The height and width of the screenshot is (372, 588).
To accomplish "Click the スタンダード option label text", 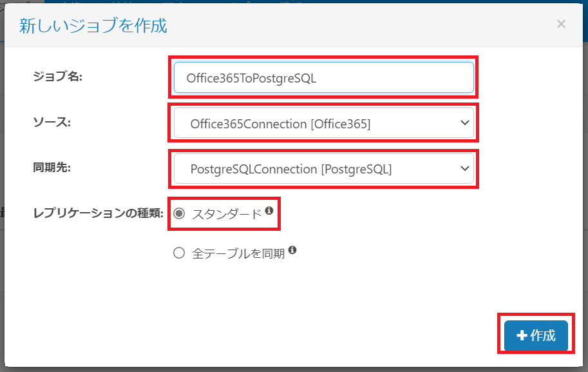I will 227,215.
